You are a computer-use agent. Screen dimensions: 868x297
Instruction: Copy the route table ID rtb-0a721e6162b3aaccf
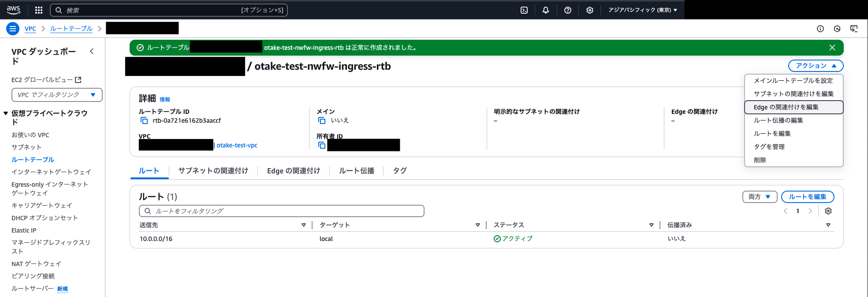pyautogui.click(x=144, y=120)
